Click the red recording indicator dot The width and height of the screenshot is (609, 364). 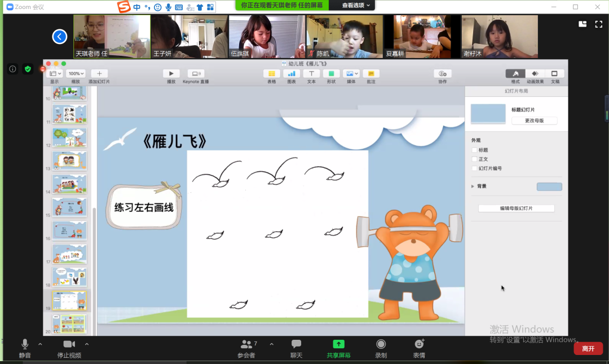pyautogui.click(x=43, y=69)
